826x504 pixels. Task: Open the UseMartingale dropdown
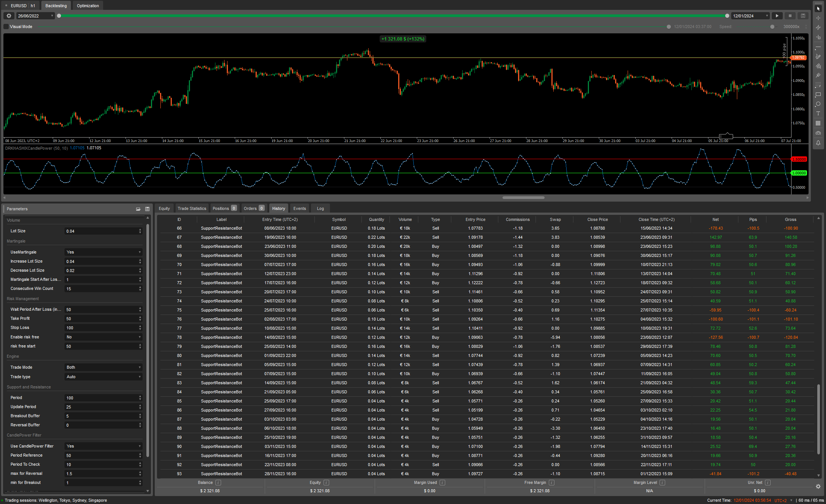(103, 252)
